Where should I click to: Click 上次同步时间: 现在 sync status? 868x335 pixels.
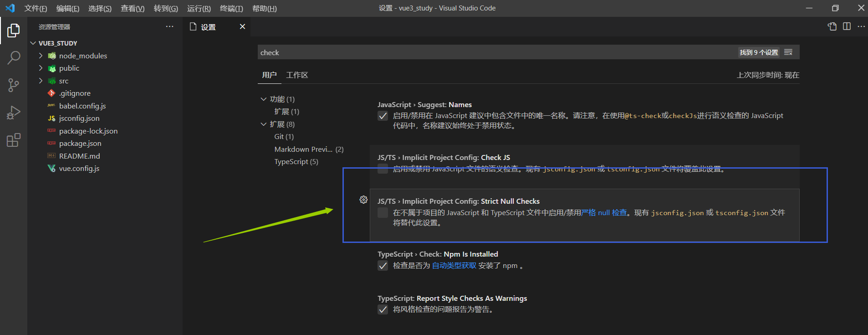coord(768,75)
